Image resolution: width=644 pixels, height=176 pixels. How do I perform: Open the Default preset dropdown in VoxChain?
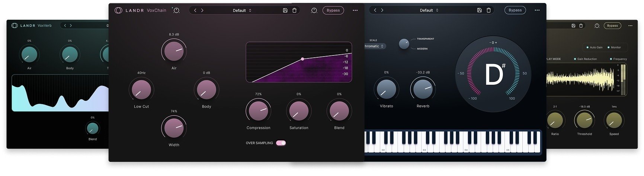(242, 10)
